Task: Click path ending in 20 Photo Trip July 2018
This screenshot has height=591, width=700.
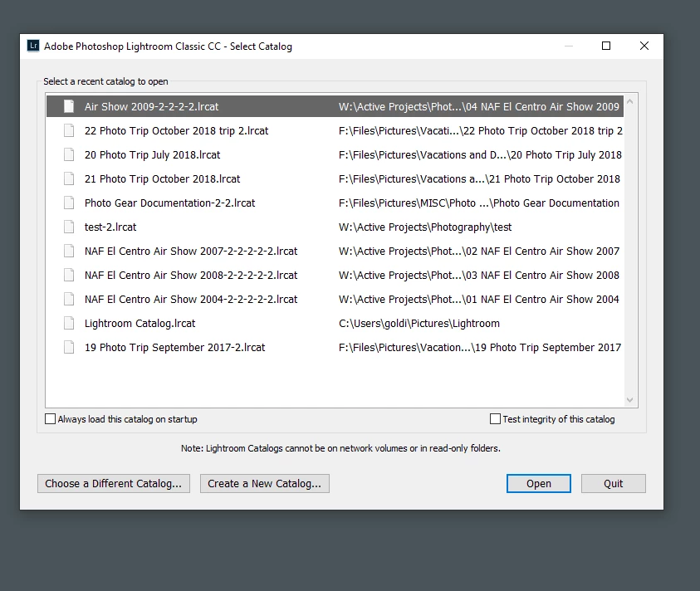Action: pos(480,155)
